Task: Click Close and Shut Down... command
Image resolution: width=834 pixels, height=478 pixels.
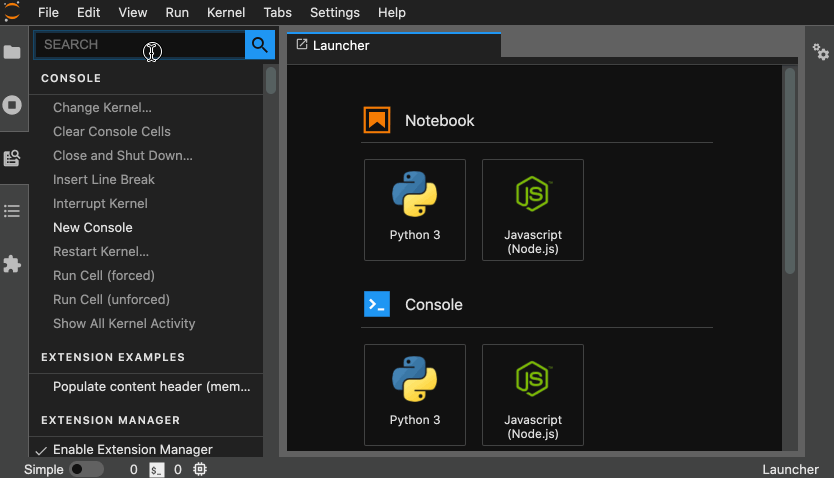Action: pyautogui.click(x=123, y=155)
